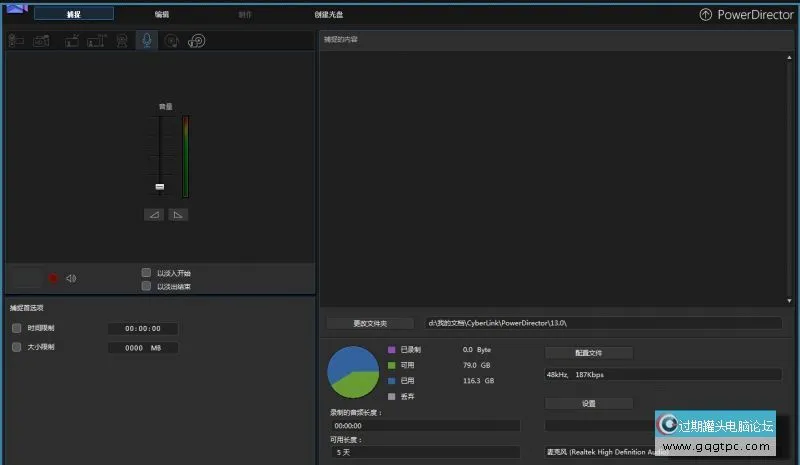Toggle the 时间限制 checkbox
The width and height of the screenshot is (800, 465).
pyautogui.click(x=16, y=328)
